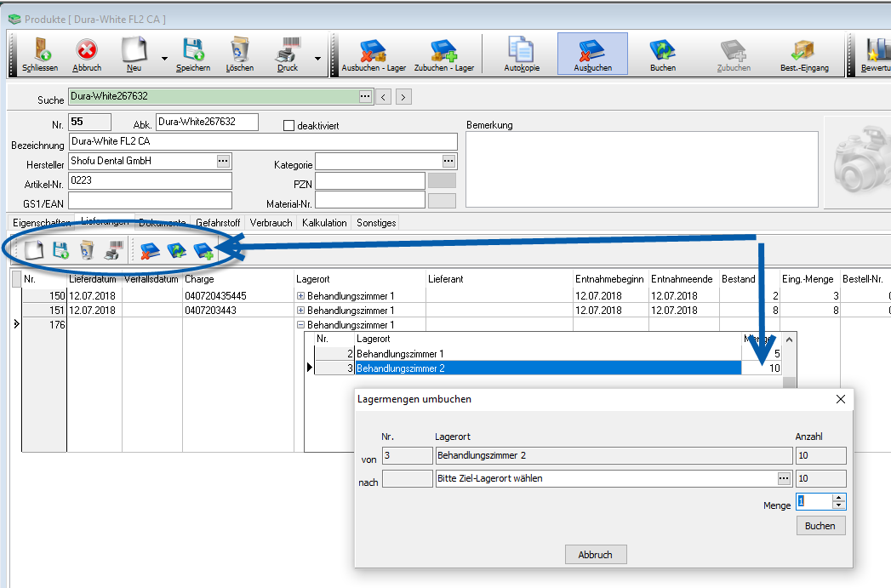Open the dropdown arrow beside Neu
This screenshot has width=891, height=588.
pyautogui.click(x=164, y=58)
